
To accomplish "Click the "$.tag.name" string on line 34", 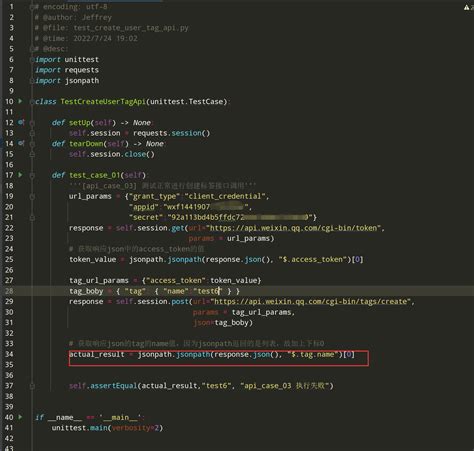I will (x=313, y=354).
